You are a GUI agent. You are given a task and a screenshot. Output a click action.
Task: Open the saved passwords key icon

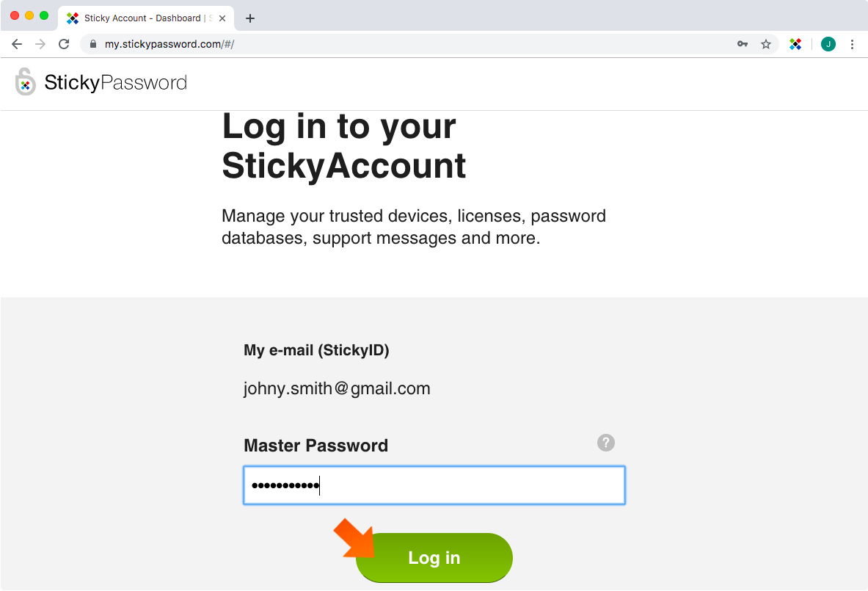(x=743, y=44)
